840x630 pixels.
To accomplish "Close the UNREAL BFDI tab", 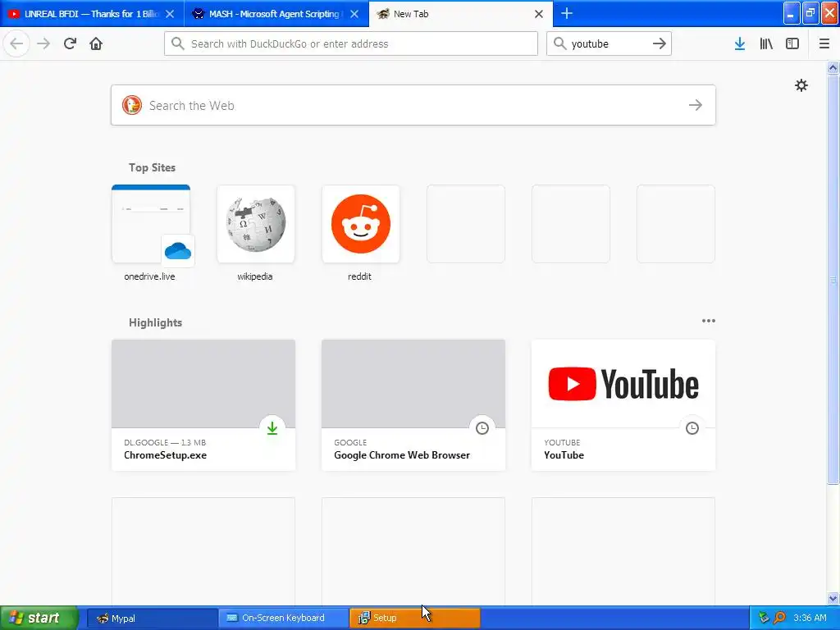I will point(170,14).
